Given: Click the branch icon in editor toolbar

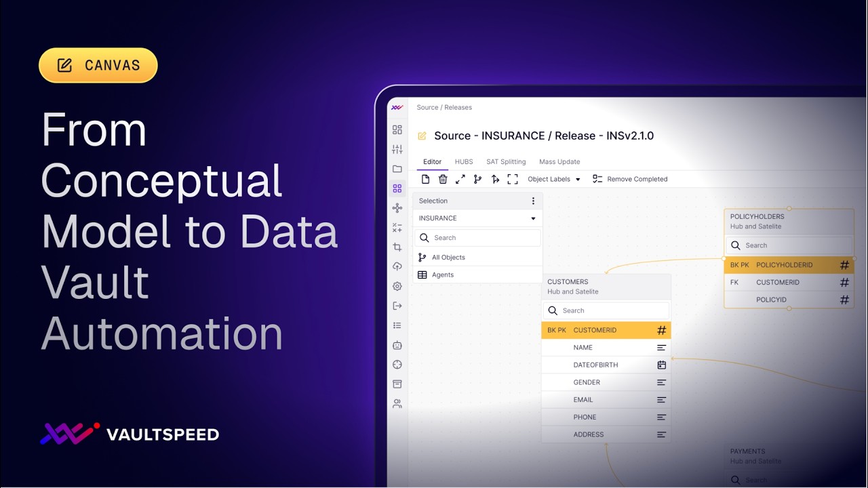Looking at the screenshot, I should [x=477, y=179].
